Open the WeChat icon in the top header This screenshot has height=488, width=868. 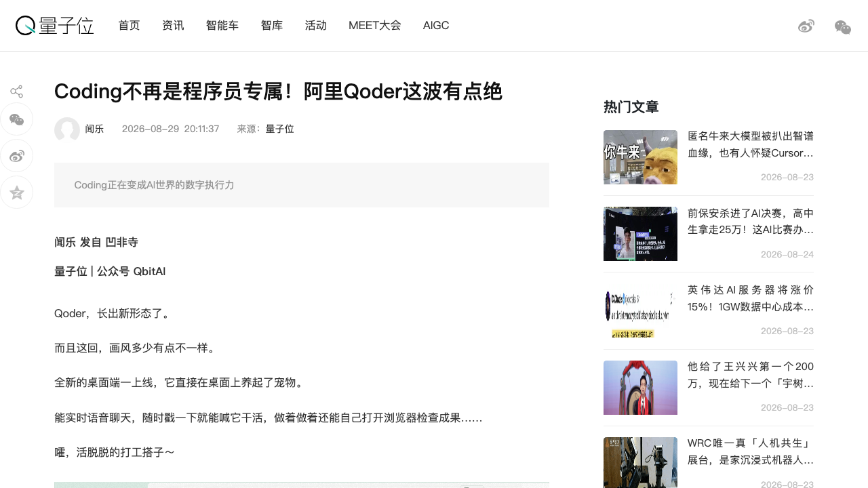[843, 27]
